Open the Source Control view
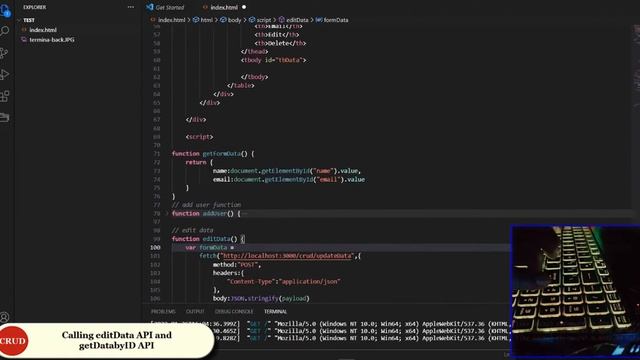This screenshot has width=640, height=360. click(5, 53)
